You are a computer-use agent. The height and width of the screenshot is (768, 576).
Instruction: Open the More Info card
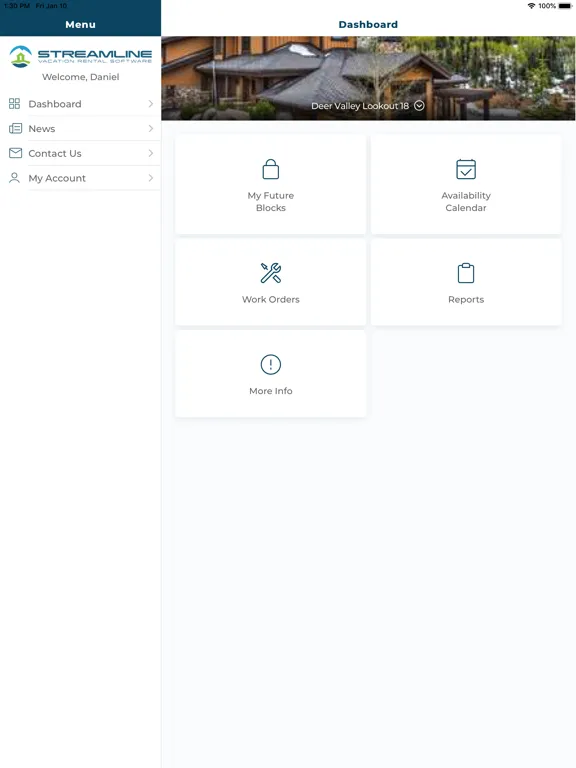[x=270, y=374]
